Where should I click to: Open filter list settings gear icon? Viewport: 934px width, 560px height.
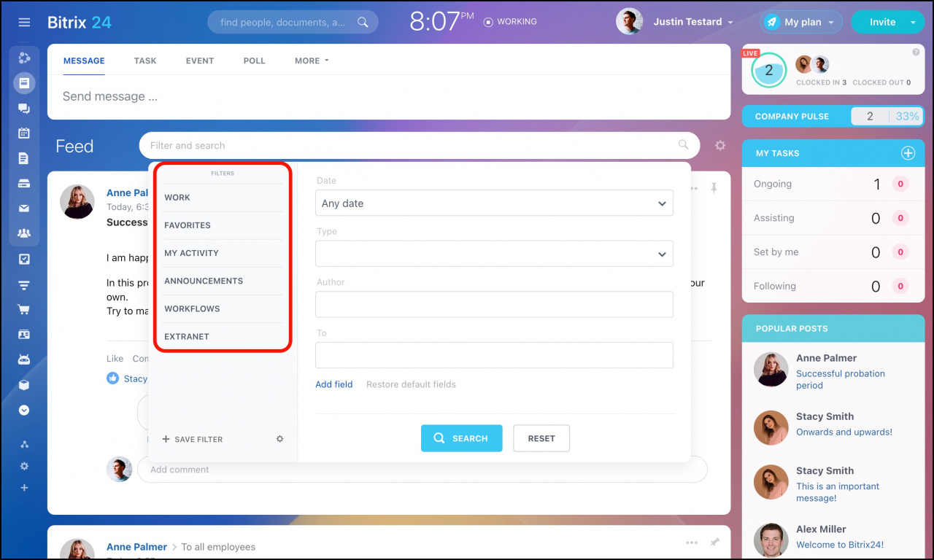[279, 439]
